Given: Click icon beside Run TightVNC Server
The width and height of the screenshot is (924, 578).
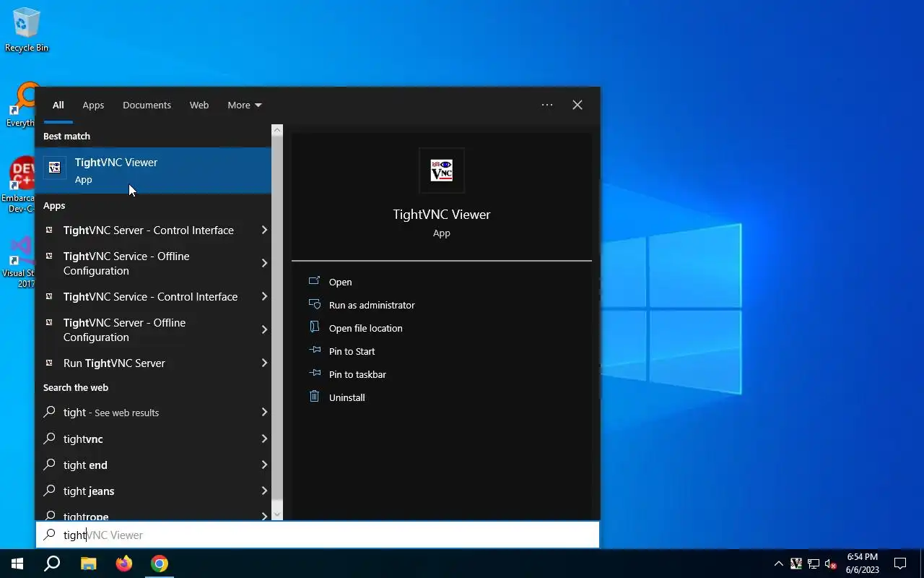Looking at the screenshot, I should pos(49,363).
